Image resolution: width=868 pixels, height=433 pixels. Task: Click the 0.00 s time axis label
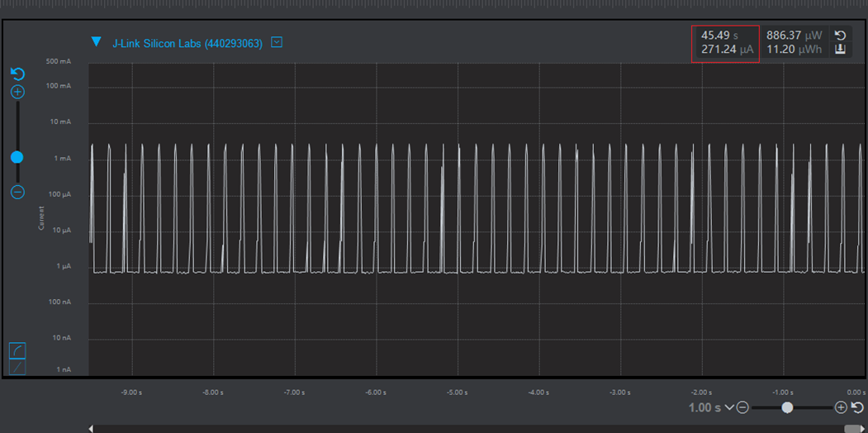tap(856, 393)
